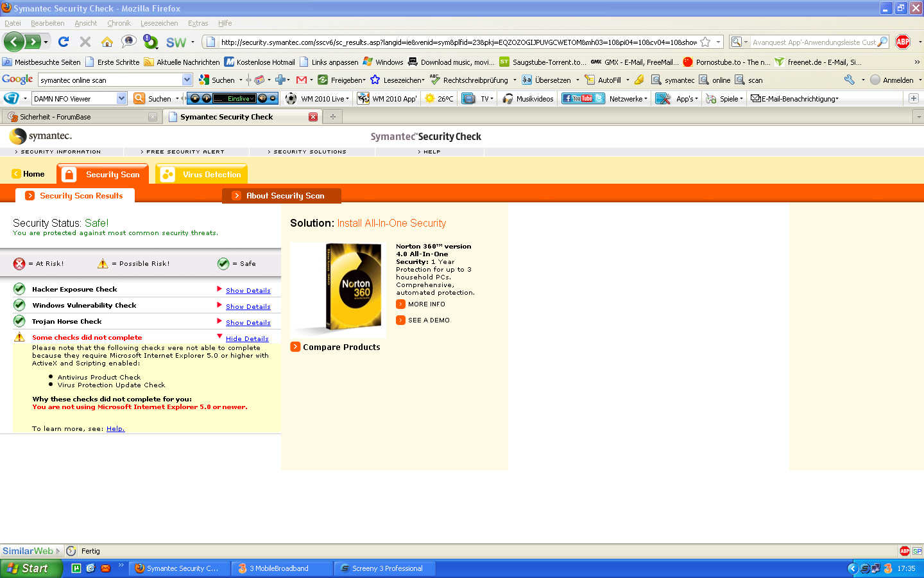Select the Virus Detection tab

click(x=201, y=174)
